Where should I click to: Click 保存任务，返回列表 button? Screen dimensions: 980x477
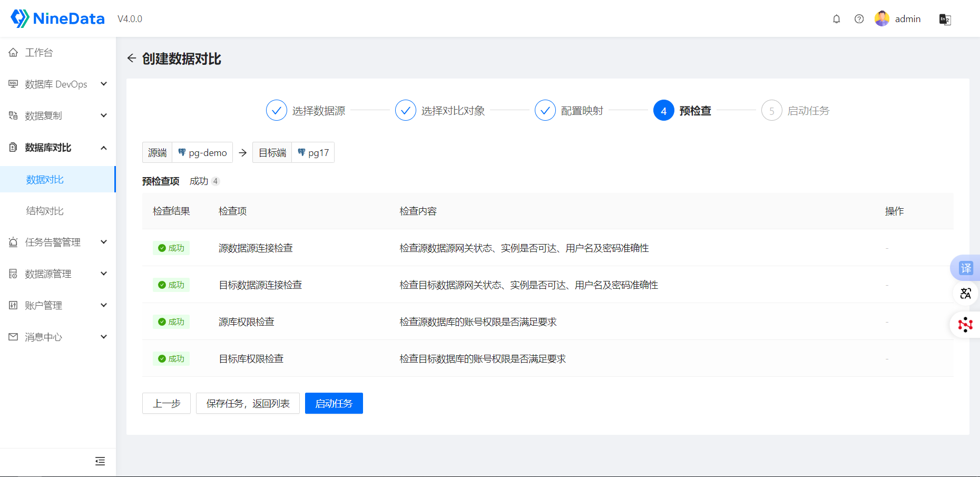[x=248, y=403]
